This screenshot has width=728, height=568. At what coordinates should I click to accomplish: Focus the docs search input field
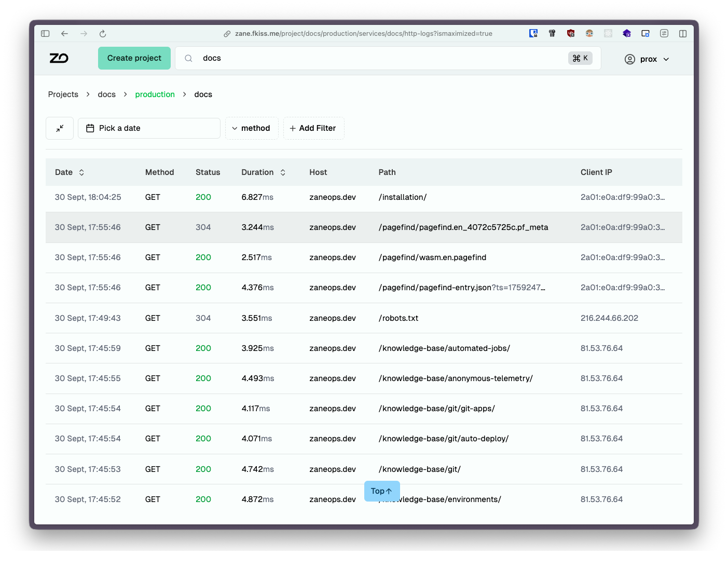tap(384, 58)
